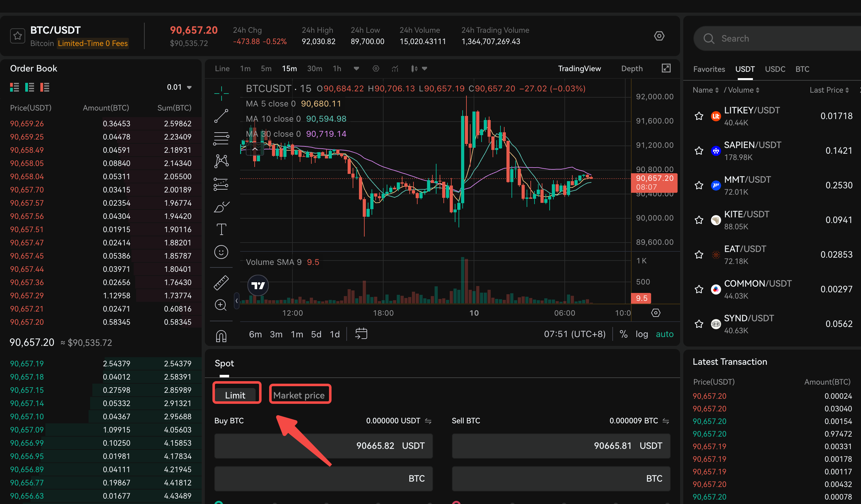The image size is (861, 504).
Task: Open chart settings hexagon icon in header
Action: point(659,36)
